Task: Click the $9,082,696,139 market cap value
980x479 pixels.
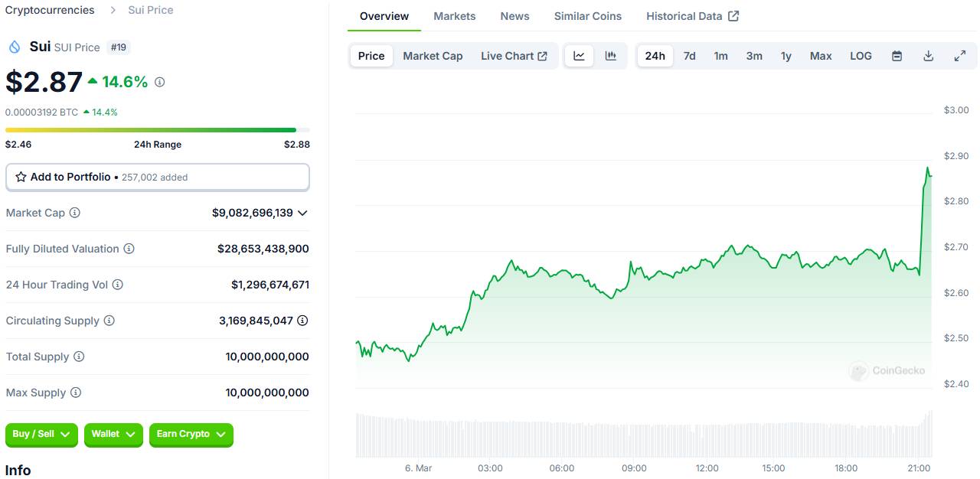Action: (x=253, y=213)
